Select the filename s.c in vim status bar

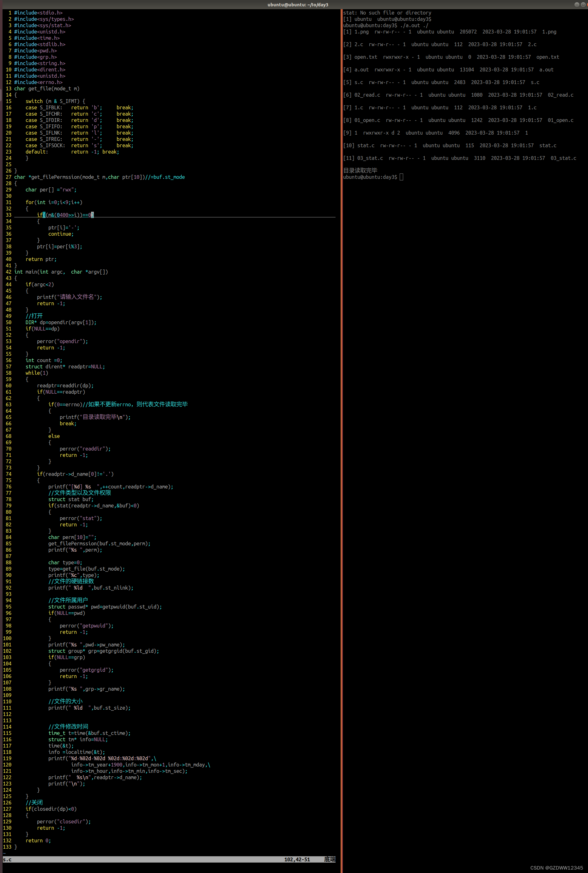(8, 859)
